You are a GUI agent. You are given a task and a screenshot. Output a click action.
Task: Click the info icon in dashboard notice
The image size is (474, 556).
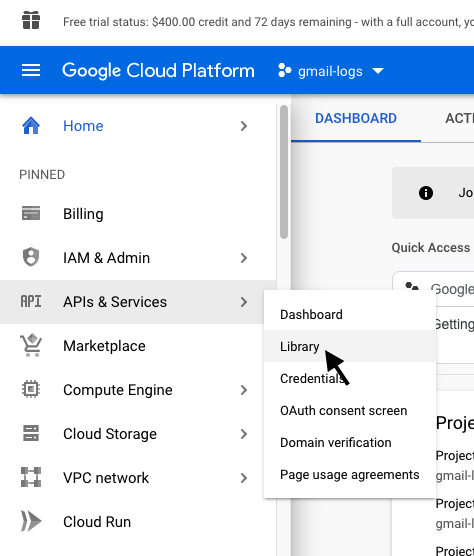point(426,193)
